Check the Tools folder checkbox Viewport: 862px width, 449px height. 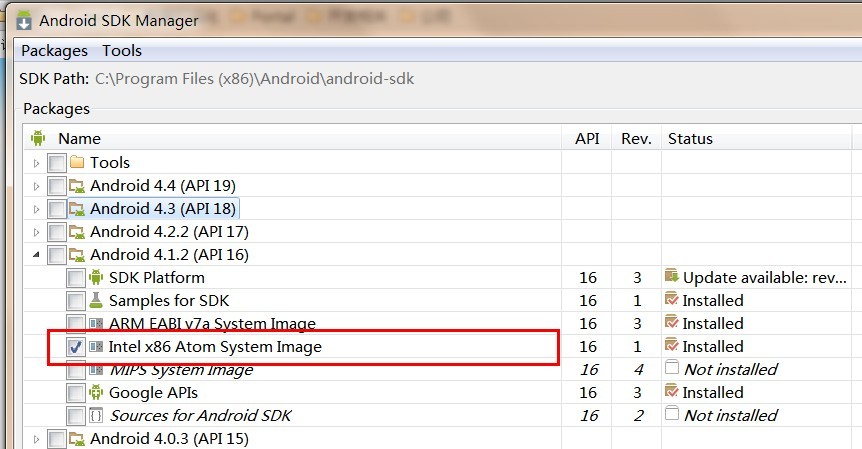(57, 163)
